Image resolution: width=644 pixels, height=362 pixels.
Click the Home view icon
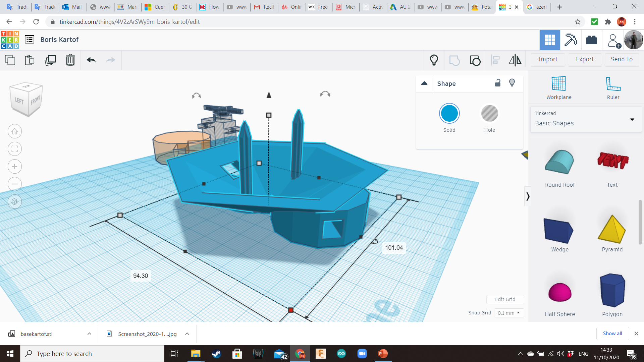pos(15,131)
